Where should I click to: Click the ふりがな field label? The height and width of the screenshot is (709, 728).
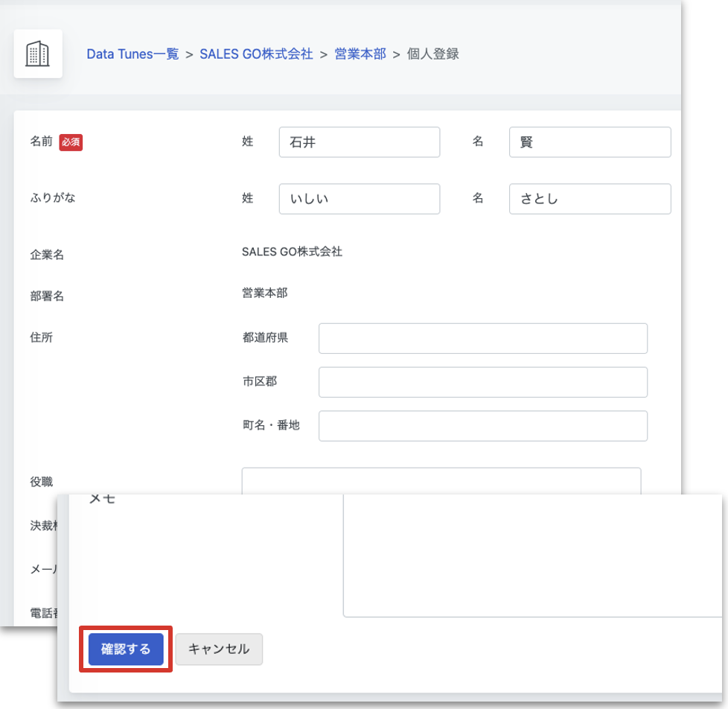52,198
